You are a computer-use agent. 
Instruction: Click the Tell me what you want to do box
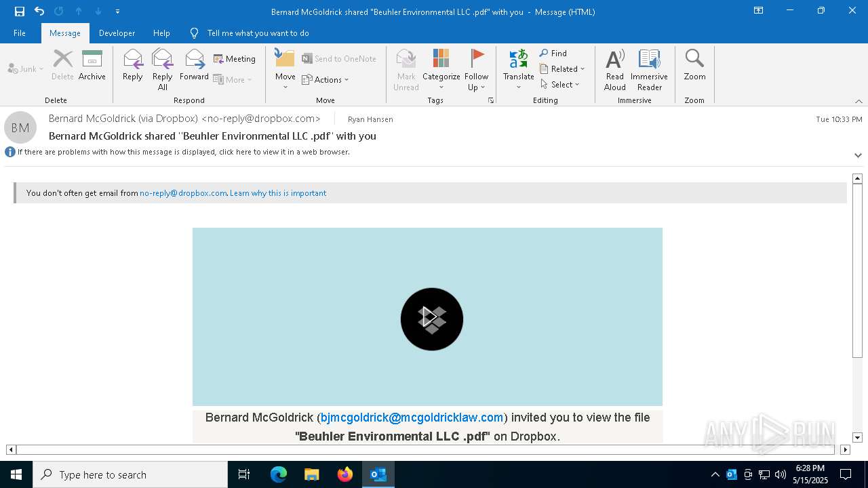coord(258,33)
